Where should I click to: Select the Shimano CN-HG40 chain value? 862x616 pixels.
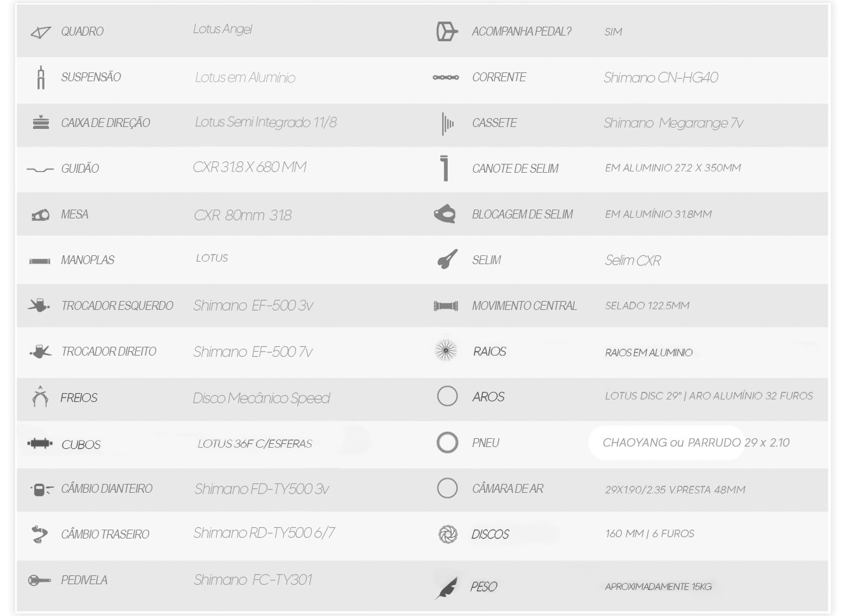(661, 77)
